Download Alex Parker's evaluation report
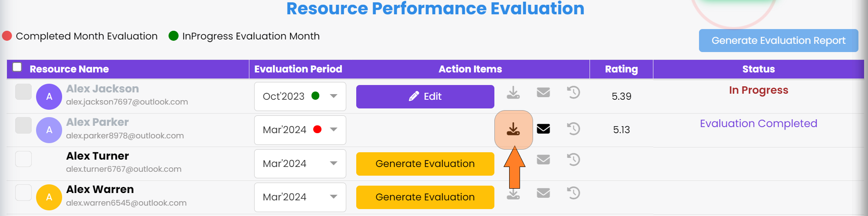This screenshot has width=868, height=216. pos(514,129)
